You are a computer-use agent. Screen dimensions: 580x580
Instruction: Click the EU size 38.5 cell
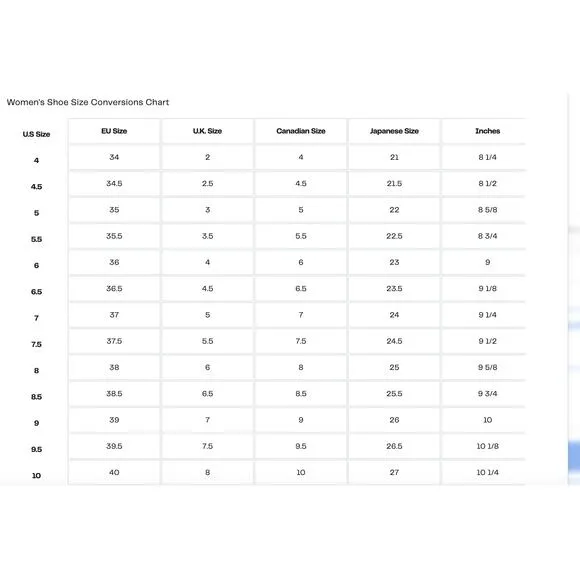click(114, 394)
